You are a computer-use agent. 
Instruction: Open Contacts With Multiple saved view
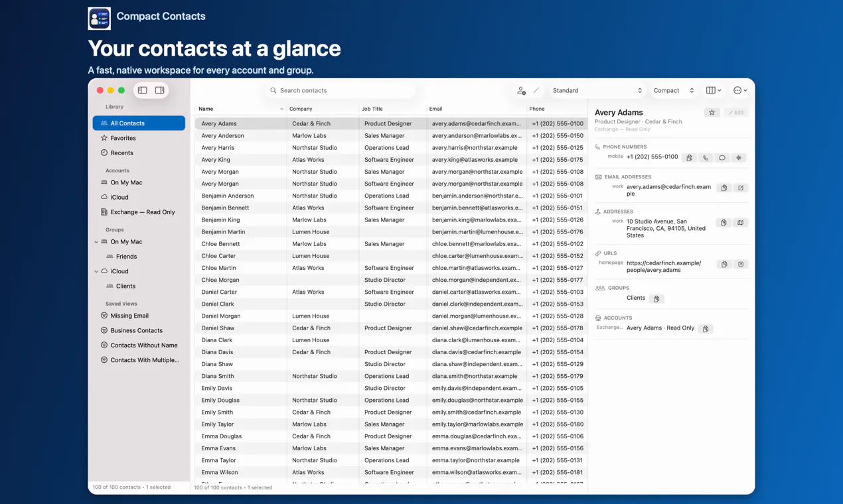coord(139,360)
